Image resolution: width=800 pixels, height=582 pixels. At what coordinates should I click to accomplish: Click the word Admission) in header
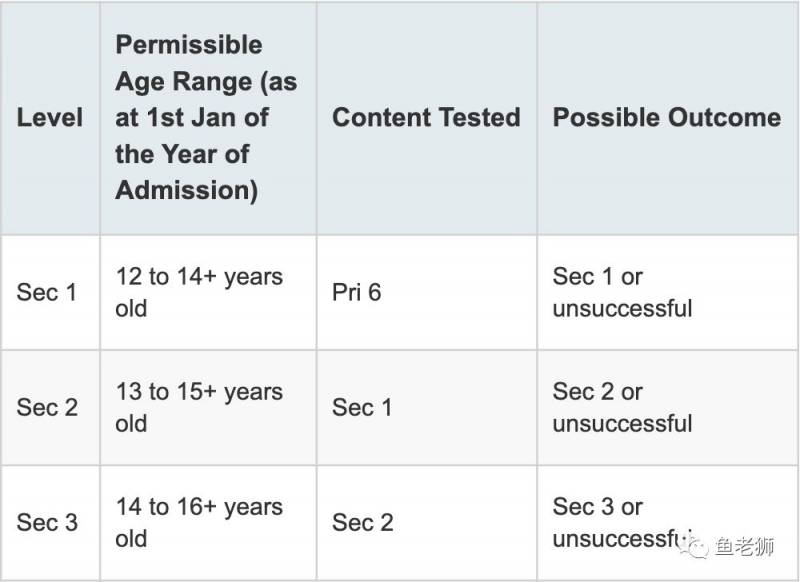click(x=186, y=190)
